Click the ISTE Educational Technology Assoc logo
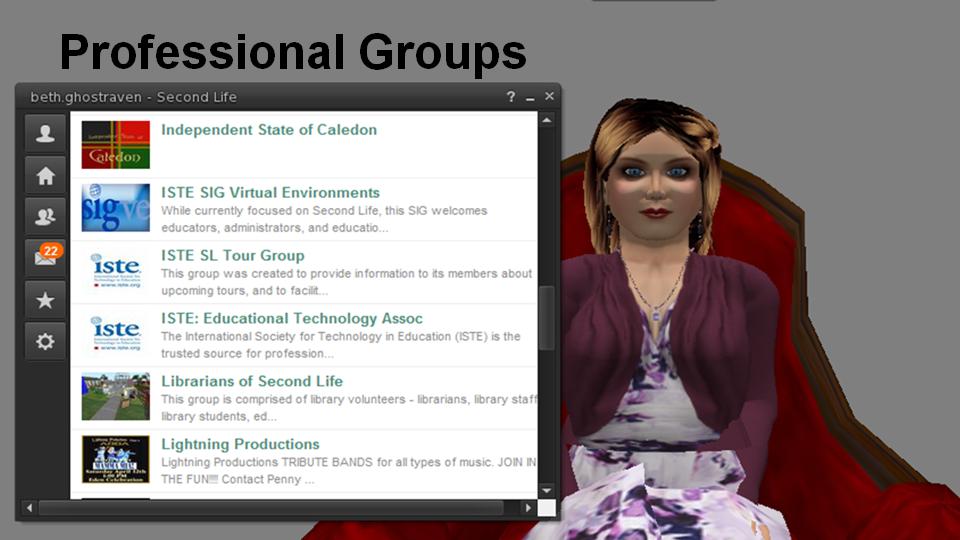Image resolution: width=960 pixels, height=540 pixels. (x=116, y=333)
